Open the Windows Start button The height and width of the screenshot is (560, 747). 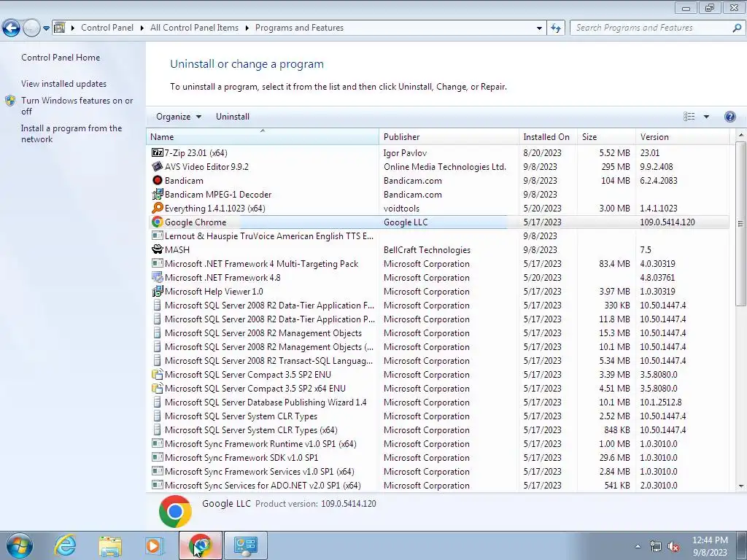point(20,545)
